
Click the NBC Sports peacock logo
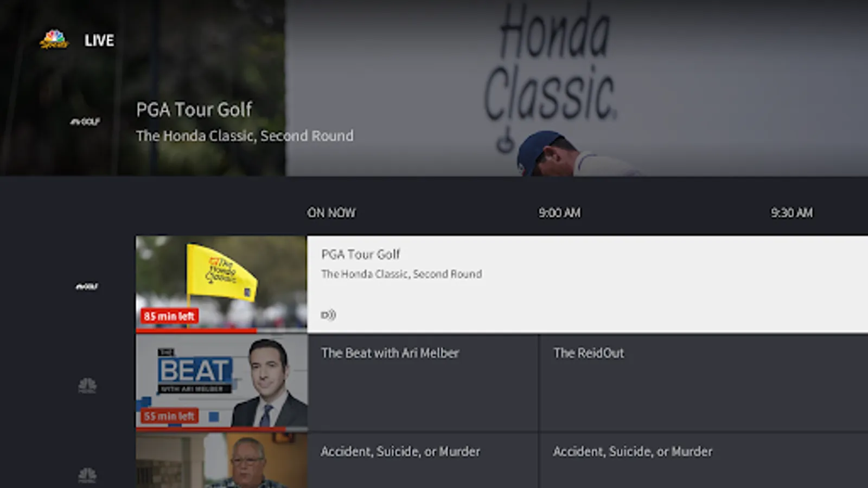click(54, 40)
